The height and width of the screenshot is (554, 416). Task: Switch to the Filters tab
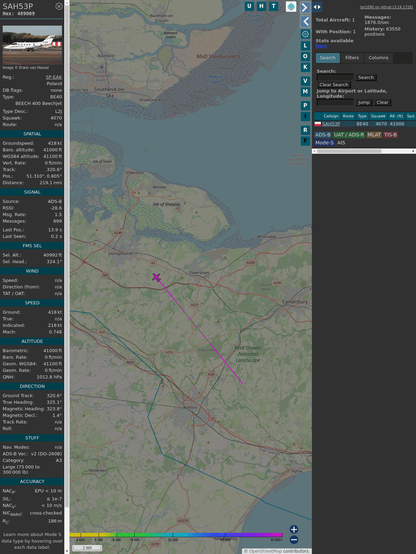[x=352, y=58]
